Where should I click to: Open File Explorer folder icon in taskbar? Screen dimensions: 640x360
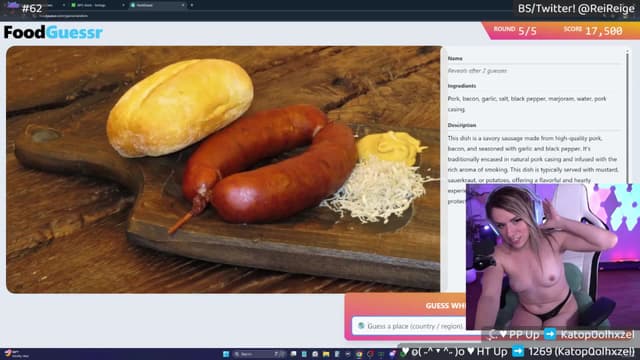(x=326, y=354)
